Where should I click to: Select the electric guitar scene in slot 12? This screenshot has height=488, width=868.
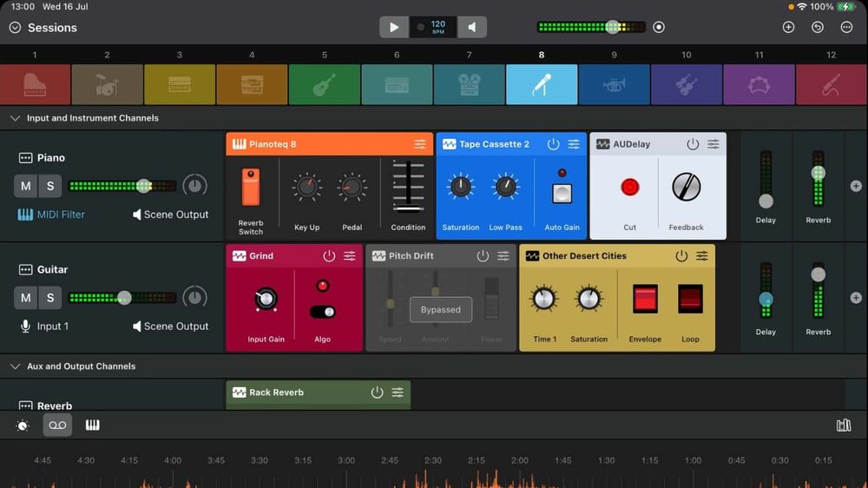(832, 84)
